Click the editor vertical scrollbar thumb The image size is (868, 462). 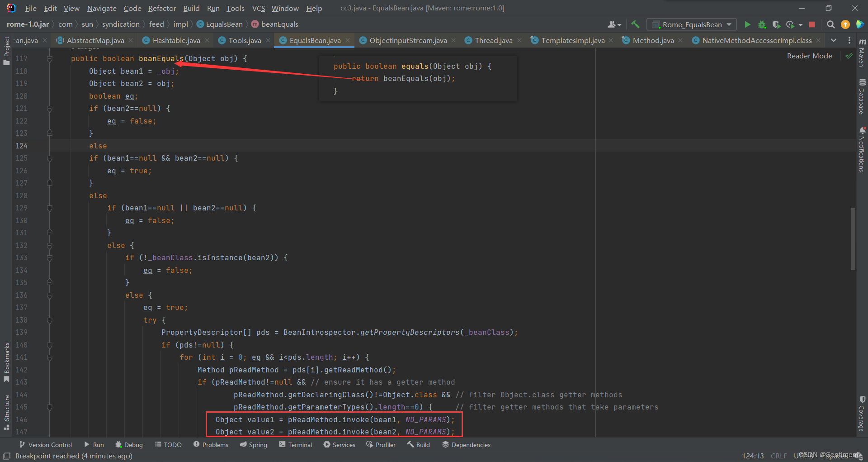pyautogui.click(x=853, y=238)
